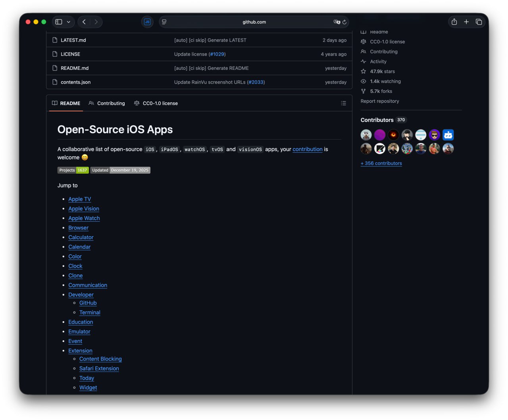Click the file icon next to LICENSE
This screenshot has width=508, height=420.
pyautogui.click(x=54, y=54)
